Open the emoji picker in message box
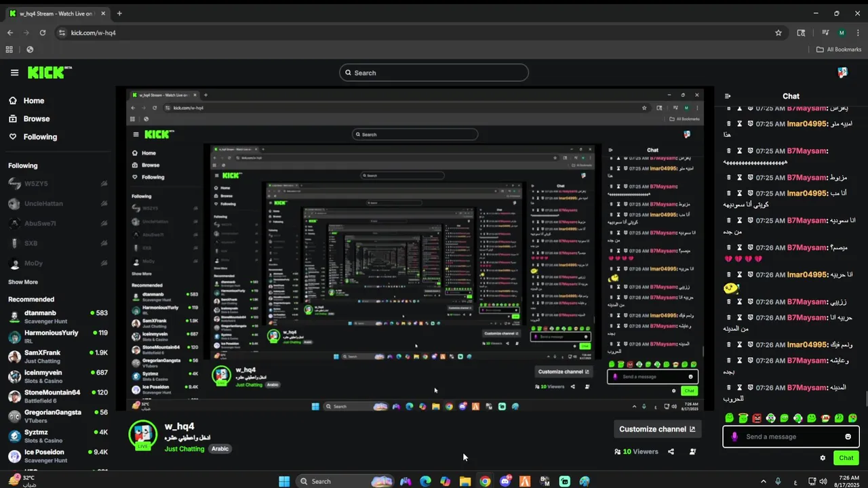This screenshot has height=488, width=868. click(x=848, y=436)
